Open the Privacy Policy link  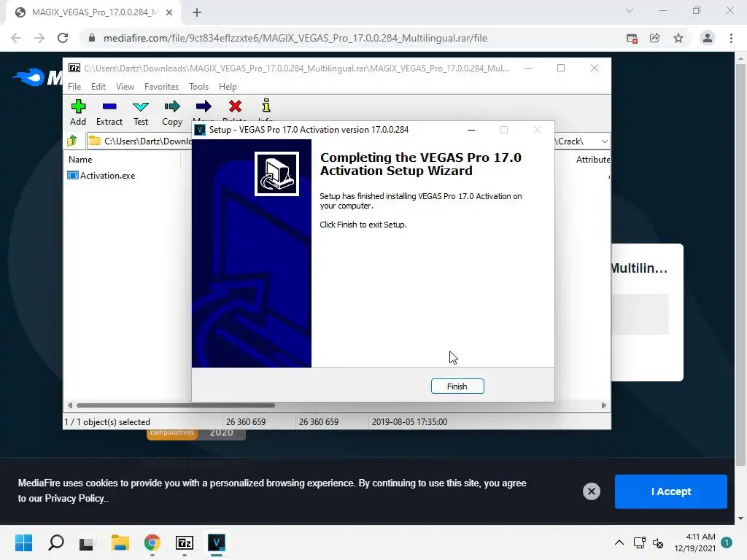74,498
